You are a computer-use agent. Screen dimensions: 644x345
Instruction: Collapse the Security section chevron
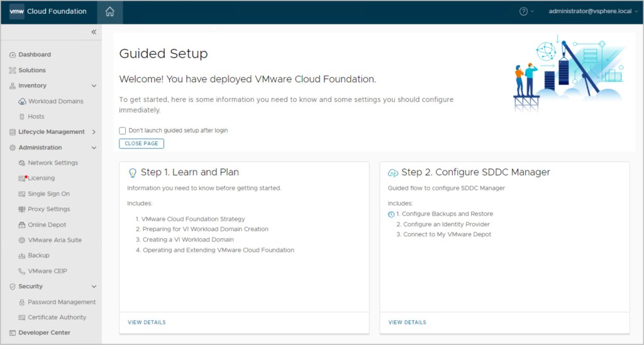click(x=94, y=287)
